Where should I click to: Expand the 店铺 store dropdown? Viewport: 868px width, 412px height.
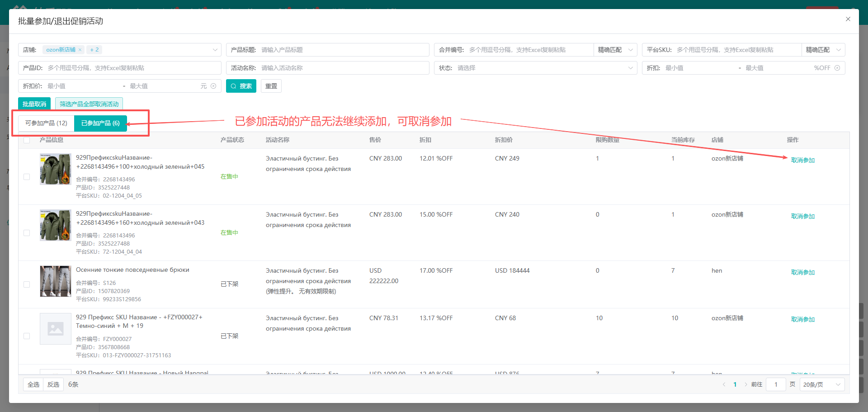coord(215,50)
